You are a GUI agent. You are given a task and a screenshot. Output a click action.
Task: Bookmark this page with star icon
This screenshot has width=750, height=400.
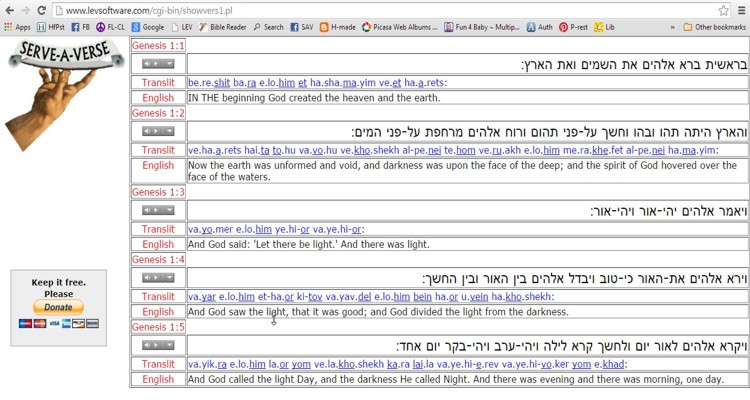coord(723,10)
